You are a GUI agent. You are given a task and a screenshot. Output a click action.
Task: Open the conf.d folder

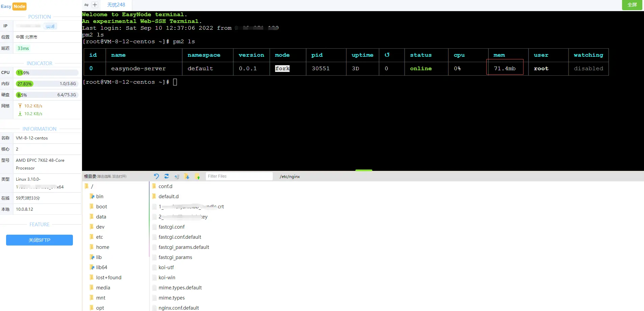click(x=165, y=186)
